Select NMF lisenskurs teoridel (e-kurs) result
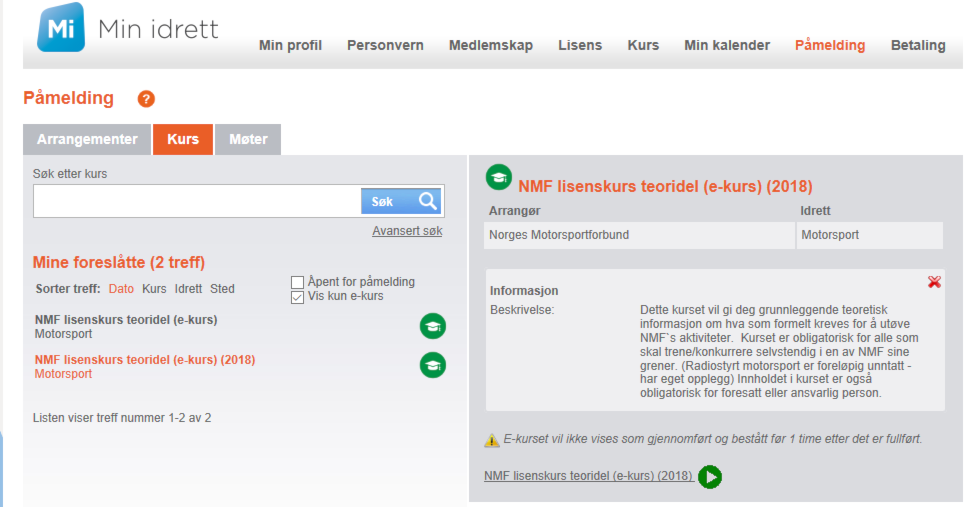The image size is (968, 507). pyautogui.click(x=126, y=320)
